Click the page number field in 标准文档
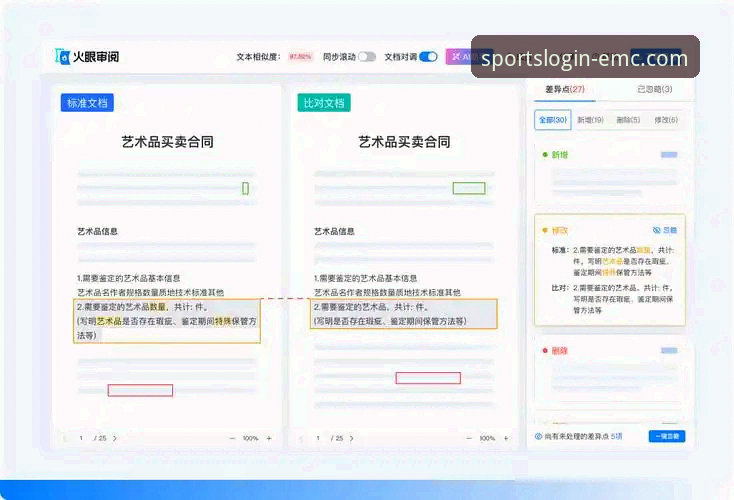734x500 pixels. [x=81, y=439]
